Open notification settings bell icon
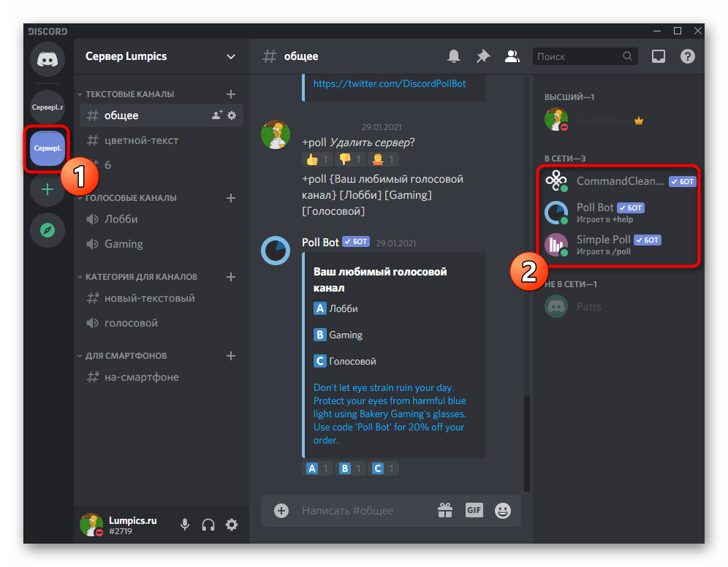Screen dimensions: 728x567 (454, 56)
